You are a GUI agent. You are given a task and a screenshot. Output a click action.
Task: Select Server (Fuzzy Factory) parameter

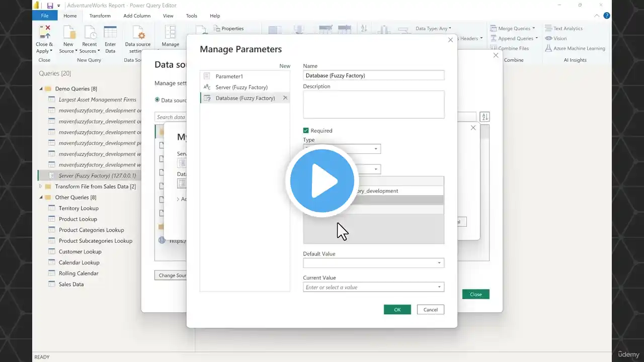click(x=245, y=87)
